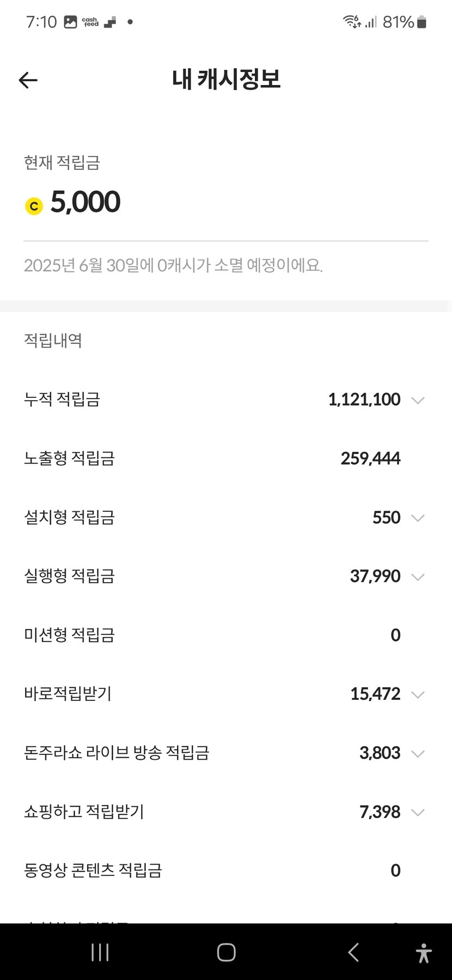This screenshot has width=452, height=980.
Task: Tap the 1,121,100 cumulative total value
Action: tap(364, 400)
